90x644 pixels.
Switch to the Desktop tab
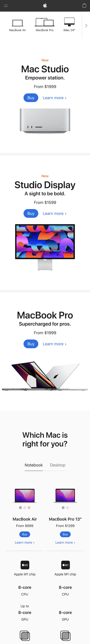coord(58,465)
